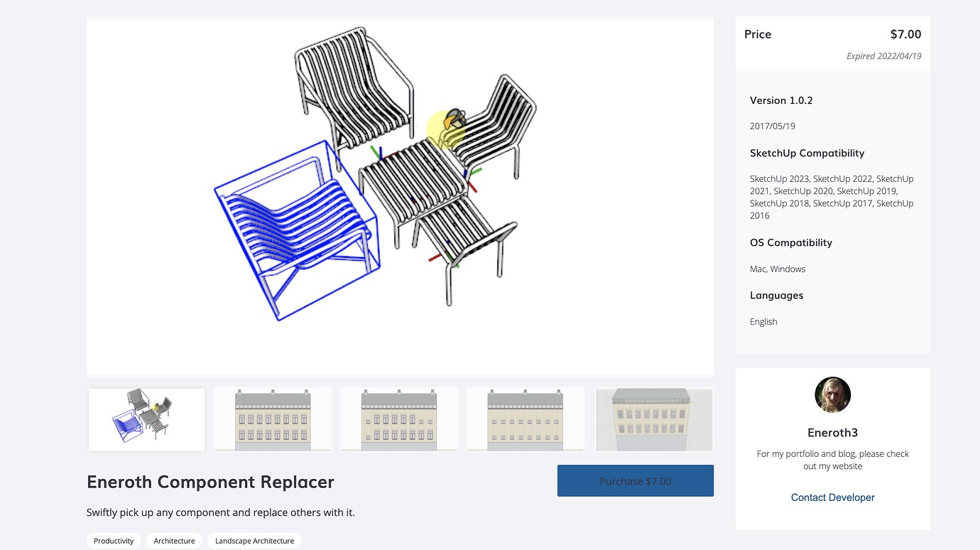Click the developer name Eneroth3
The image size is (980, 550).
point(832,432)
